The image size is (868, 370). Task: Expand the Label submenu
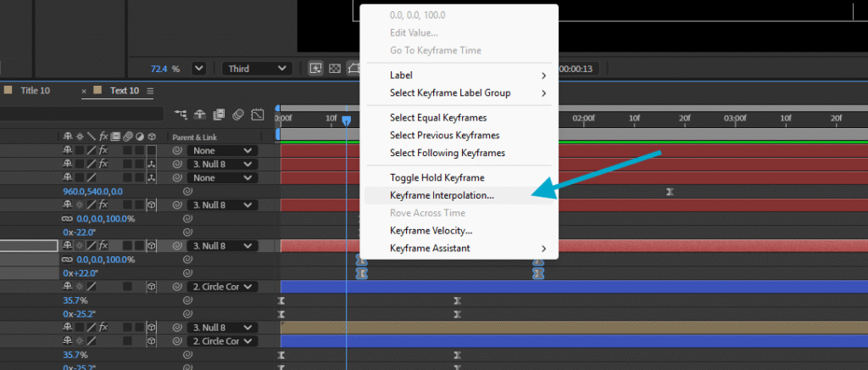[x=459, y=76]
